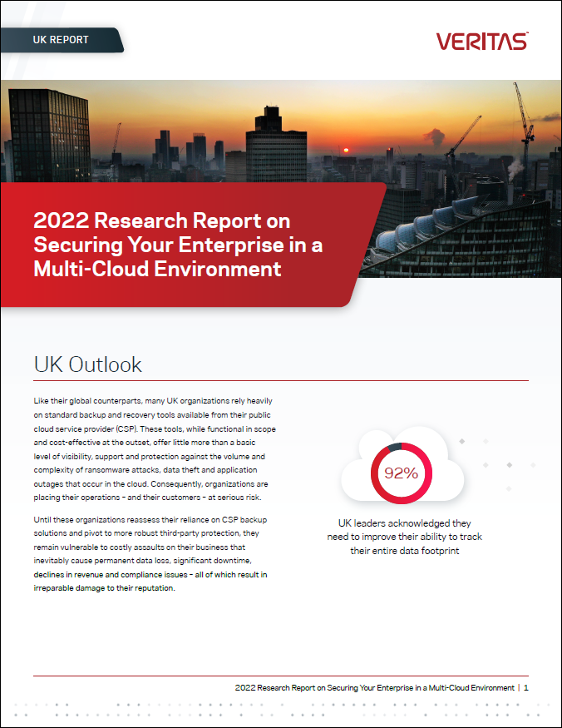Click the "2022 Research Report on" title line
Screen dimensions: 562x728
(x=161, y=221)
